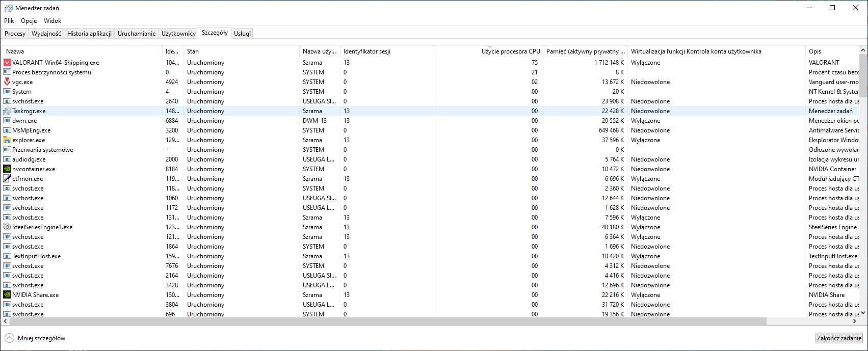
Task: Switch to the Użytkownicy tab
Action: coord(179,34)
